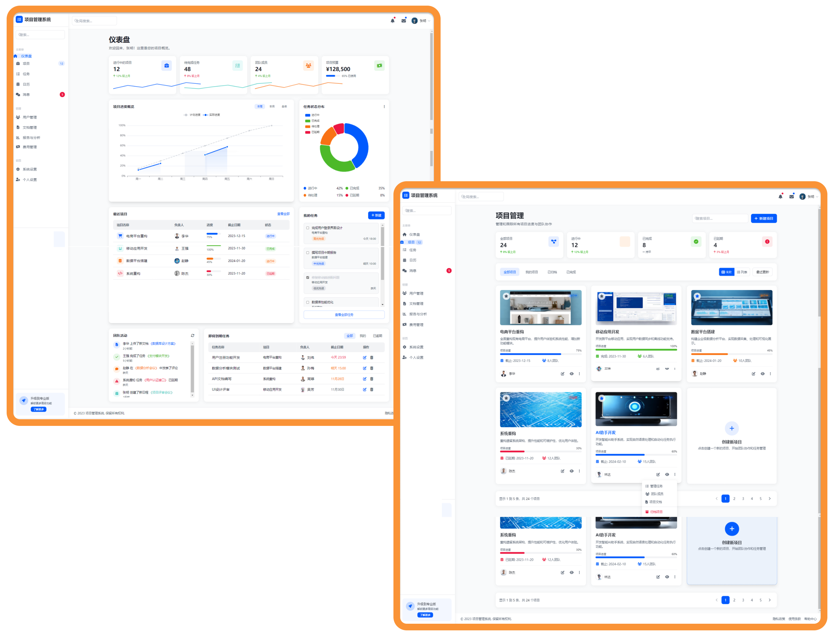
Task: Refresh the 团队活动 panel
Action: click(x=193, y=336)
